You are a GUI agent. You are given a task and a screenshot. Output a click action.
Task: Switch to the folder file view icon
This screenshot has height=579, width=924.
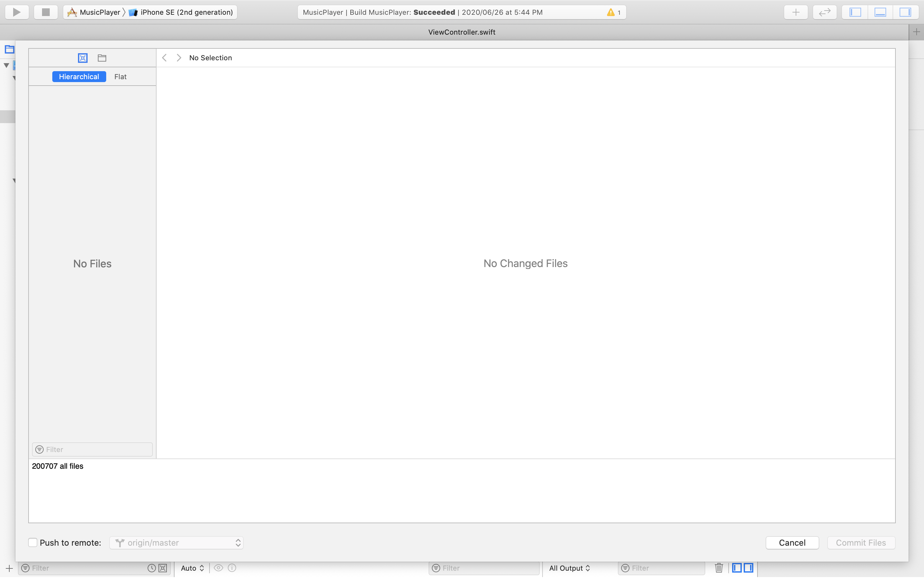[x=102, y=58]
